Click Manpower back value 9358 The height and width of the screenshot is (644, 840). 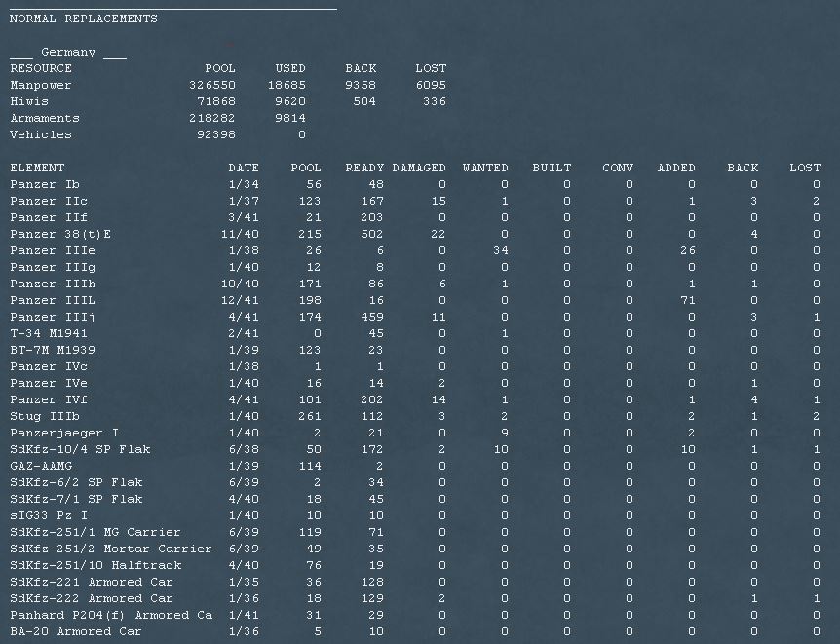361,85
